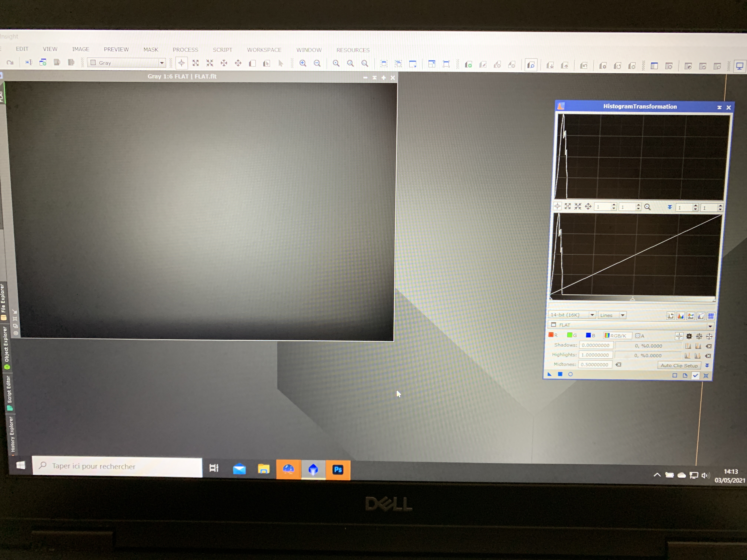Apply HistogramTransformation with blue square icon
Screen dimensions: 747x560
560,374
